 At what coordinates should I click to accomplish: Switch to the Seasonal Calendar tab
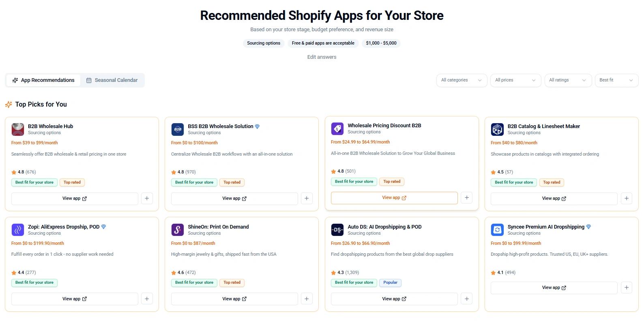(x=112, y=80)
